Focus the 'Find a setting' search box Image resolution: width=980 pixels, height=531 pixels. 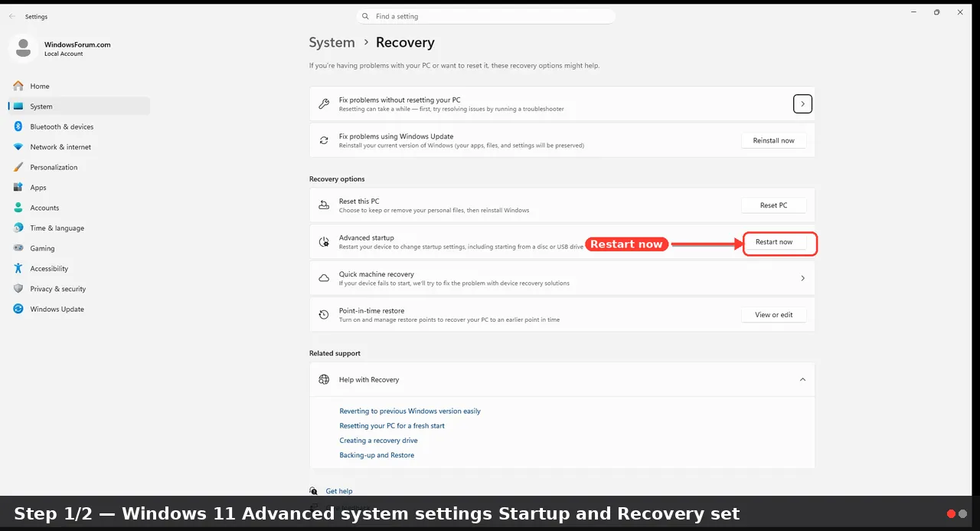coord(486,16)
